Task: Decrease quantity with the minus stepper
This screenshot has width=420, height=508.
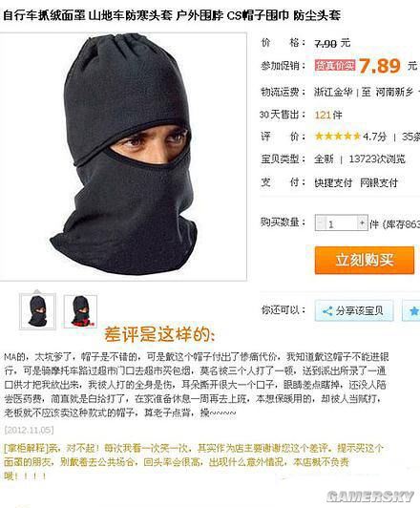Action: click(x=321, y=222)
